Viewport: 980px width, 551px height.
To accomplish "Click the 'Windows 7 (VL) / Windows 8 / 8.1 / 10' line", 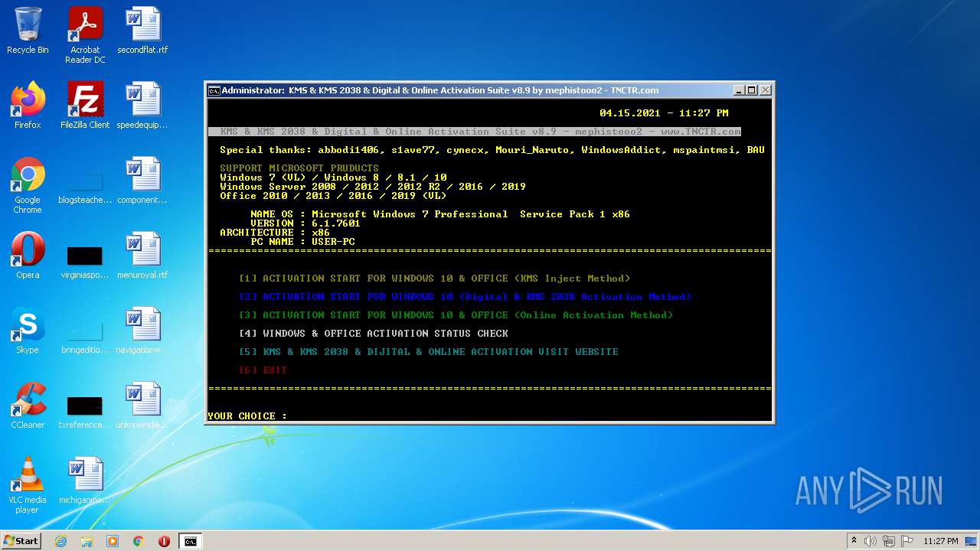I will tap(333, 178).
